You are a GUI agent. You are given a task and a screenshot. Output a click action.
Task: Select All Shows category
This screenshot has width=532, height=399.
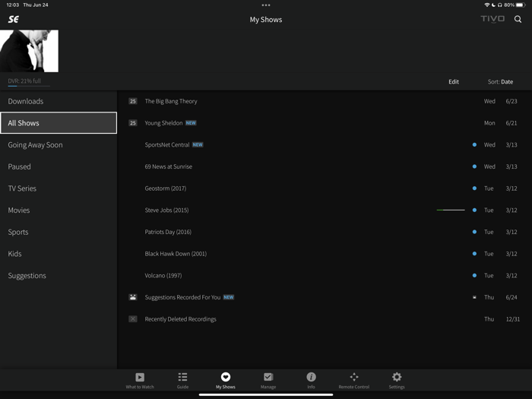tap(59, 123)
